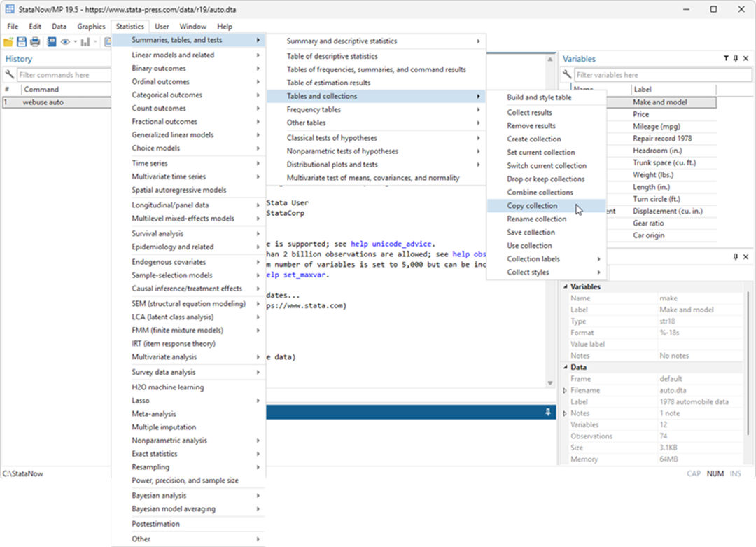Select H2O machine learning entry
This screenshot has height=547, width=756.
(188, 387)
